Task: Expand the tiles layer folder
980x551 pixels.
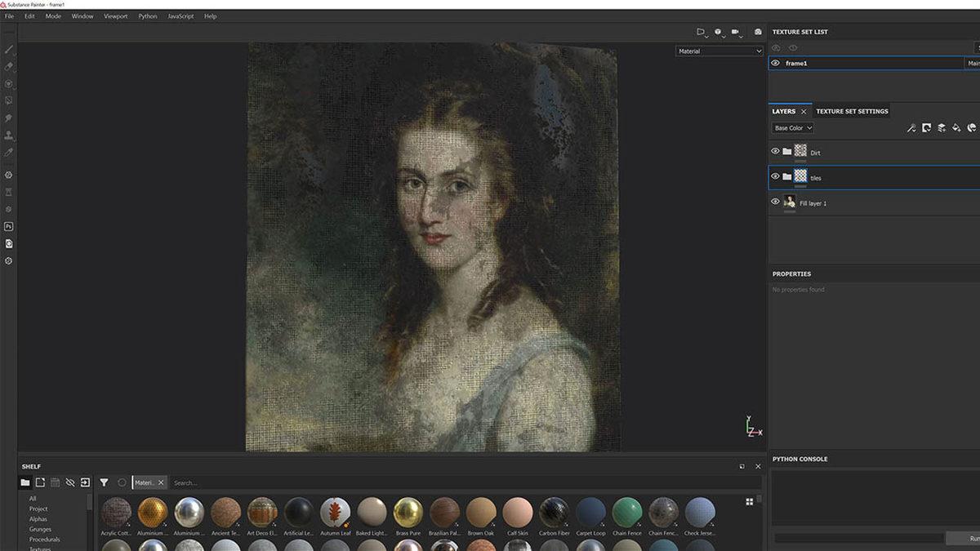Action: tap(786, 176)
